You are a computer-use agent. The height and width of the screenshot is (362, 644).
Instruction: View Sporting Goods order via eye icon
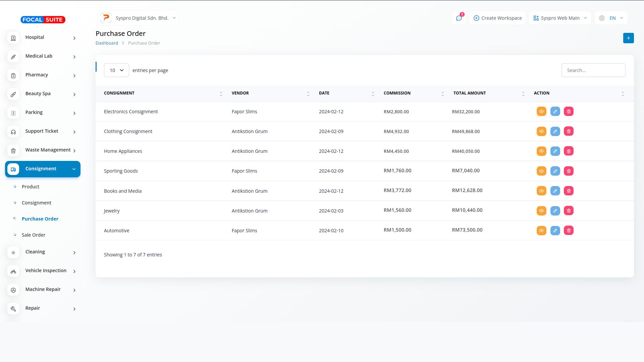(x=541, y=171)
